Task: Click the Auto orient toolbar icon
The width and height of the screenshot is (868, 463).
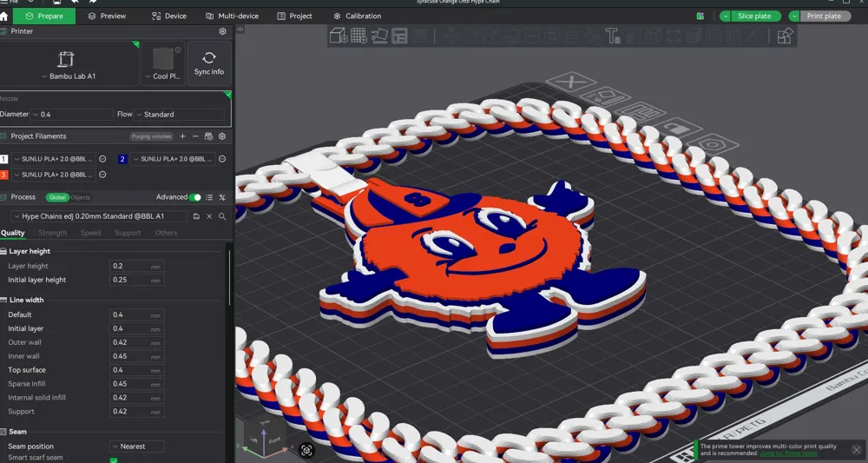Action: click(x=379, y=36)
